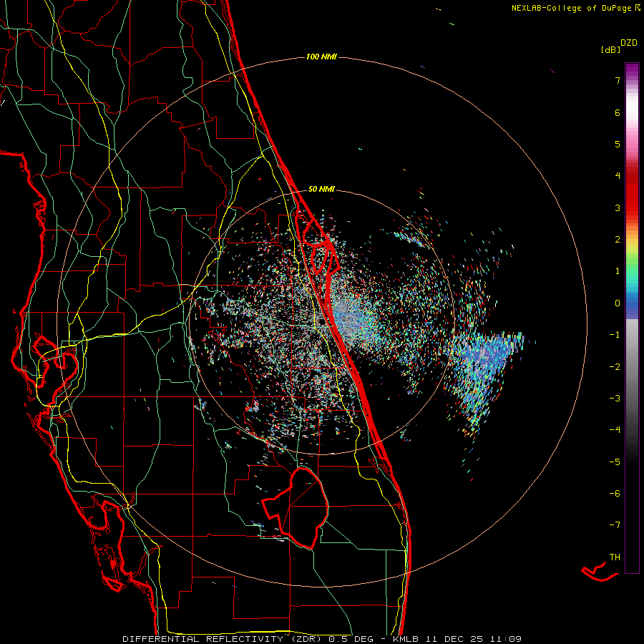Click the positive "1" scale value

click(x=618, y=271)
